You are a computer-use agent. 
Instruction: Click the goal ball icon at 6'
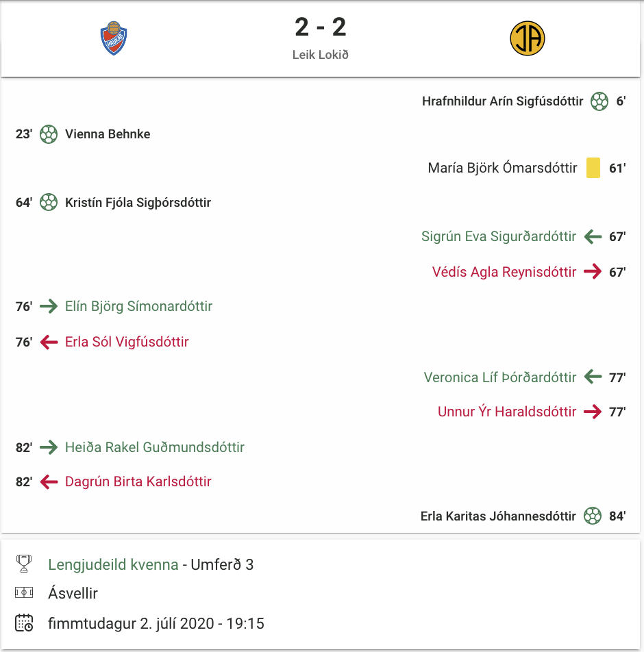tap(599, 101)
